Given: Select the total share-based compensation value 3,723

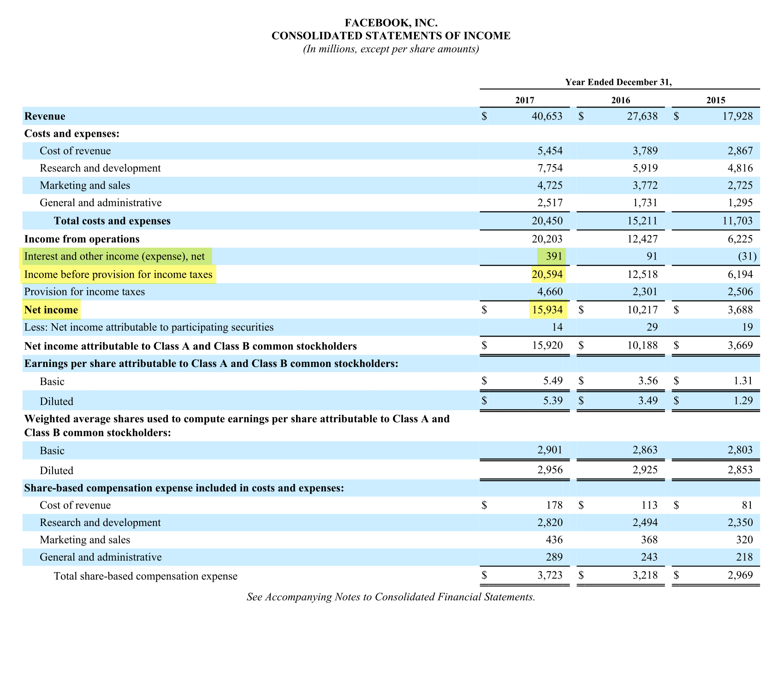Looking at the screenshot, I should 550,575.
